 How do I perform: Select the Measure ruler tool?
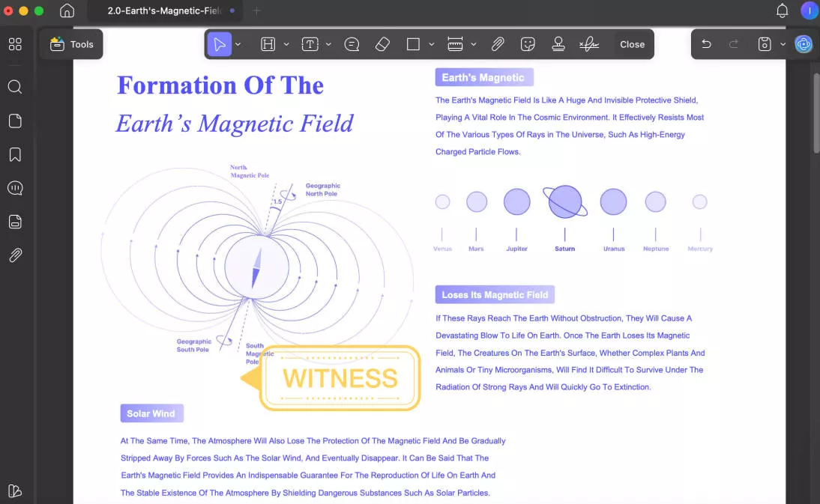tap(456, 44)
